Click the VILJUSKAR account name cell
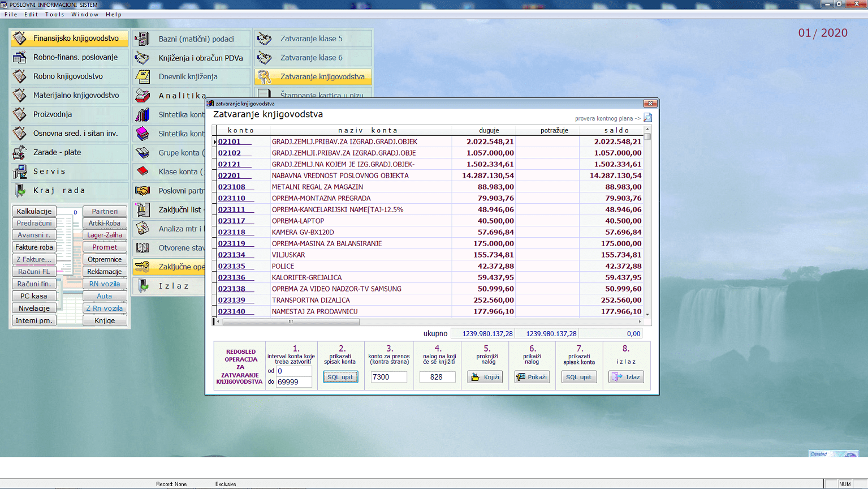This screenshot has width=868, height=489. coord(361,255)
